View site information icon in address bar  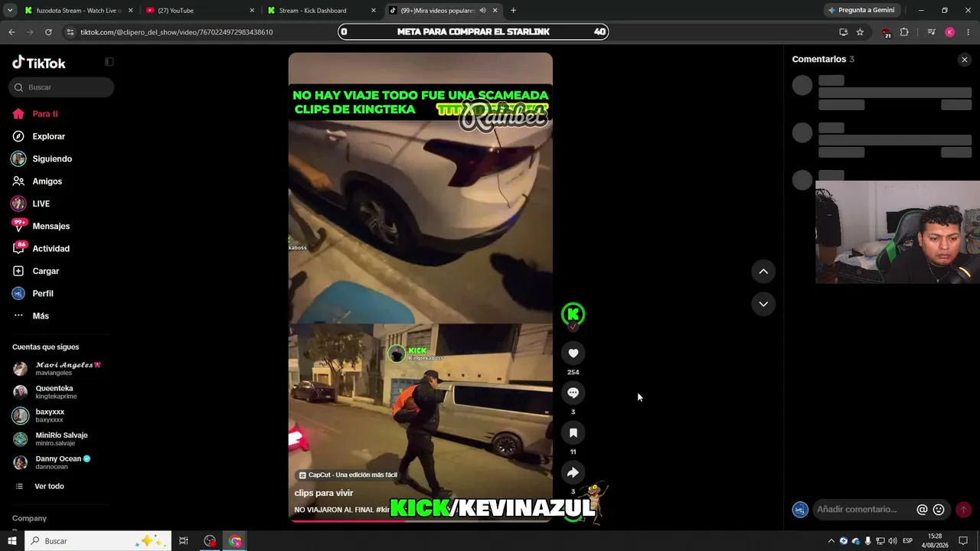coord(70,32)
